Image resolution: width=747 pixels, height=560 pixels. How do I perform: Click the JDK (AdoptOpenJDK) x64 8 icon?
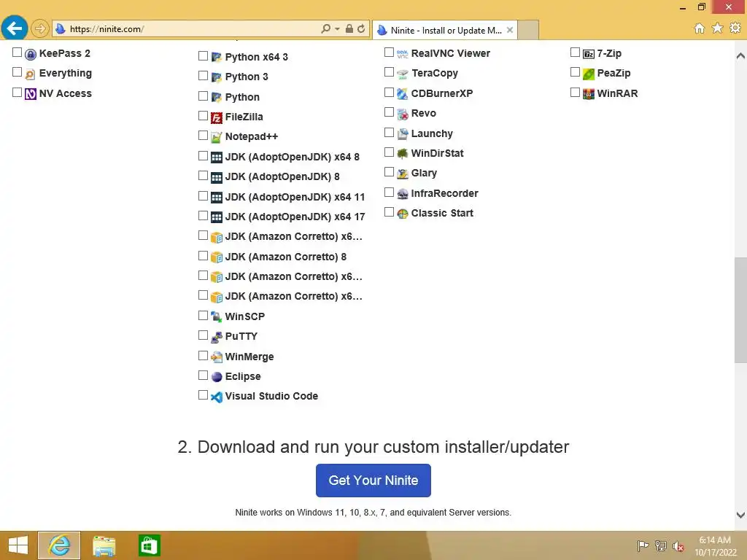click(x=216, y=157)
